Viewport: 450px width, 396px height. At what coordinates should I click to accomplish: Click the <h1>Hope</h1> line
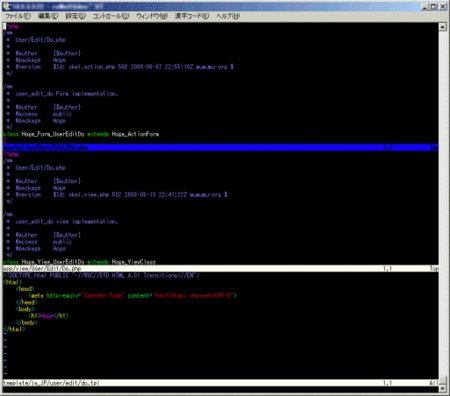tap(49, 315)
